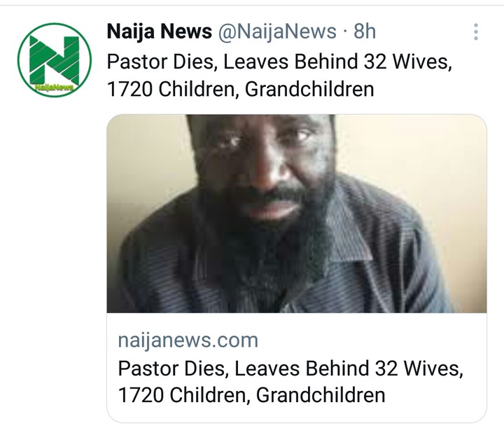Click '32 Wives' in the tweet text
Screen dimensions: 504x433
pyautogui.click(x=408, y=61)
